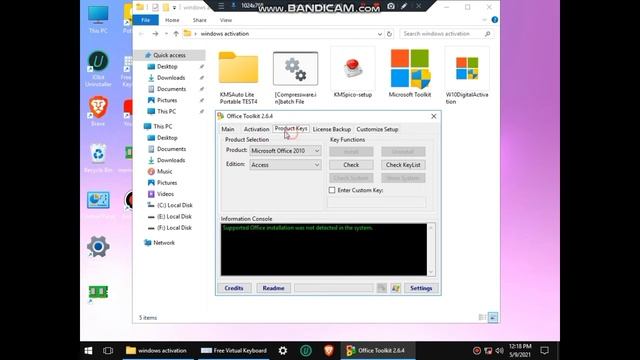Open the Credits button
The image size is (640, 360).
234,288
